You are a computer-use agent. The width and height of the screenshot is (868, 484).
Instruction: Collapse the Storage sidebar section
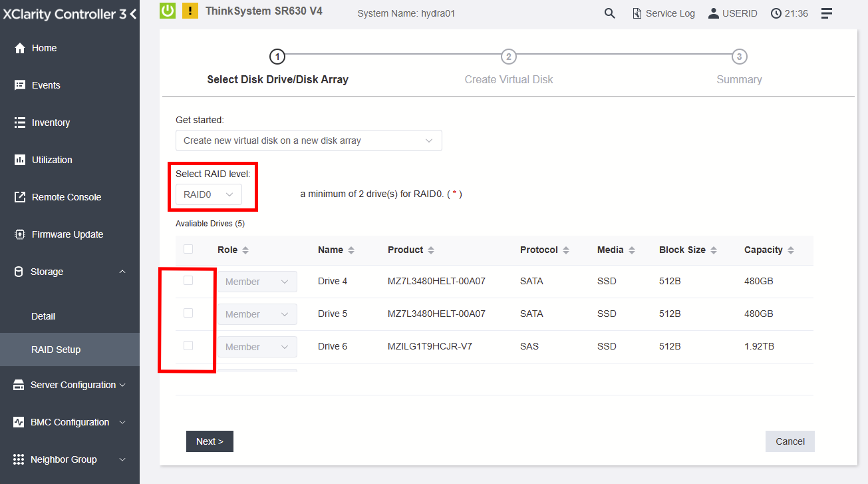tap(122, 272)
